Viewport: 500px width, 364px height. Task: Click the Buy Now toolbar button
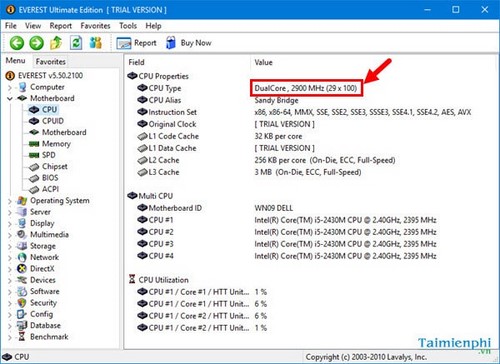[x=189, y=43]
